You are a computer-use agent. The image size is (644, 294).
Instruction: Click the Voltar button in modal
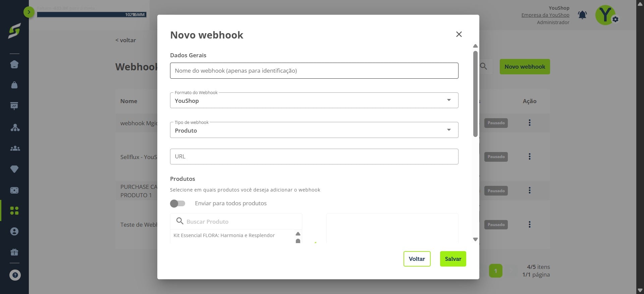(417, 259)
